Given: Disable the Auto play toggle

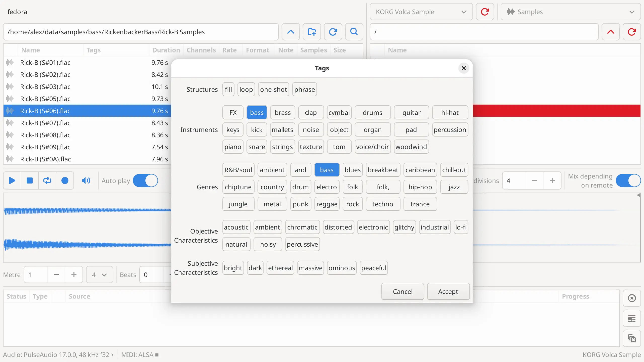Looking at the screenshot, I should point(145,180).
